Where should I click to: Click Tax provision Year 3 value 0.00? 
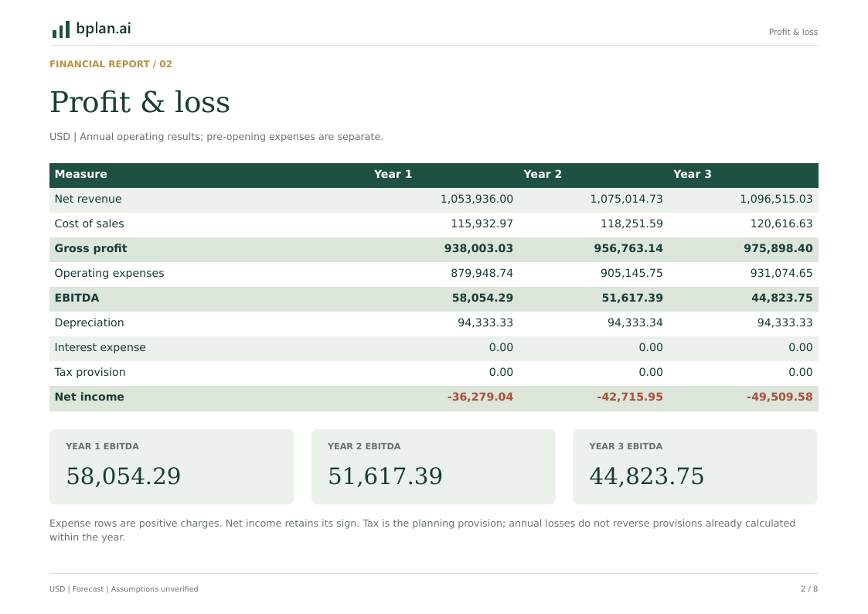point(801,372)
